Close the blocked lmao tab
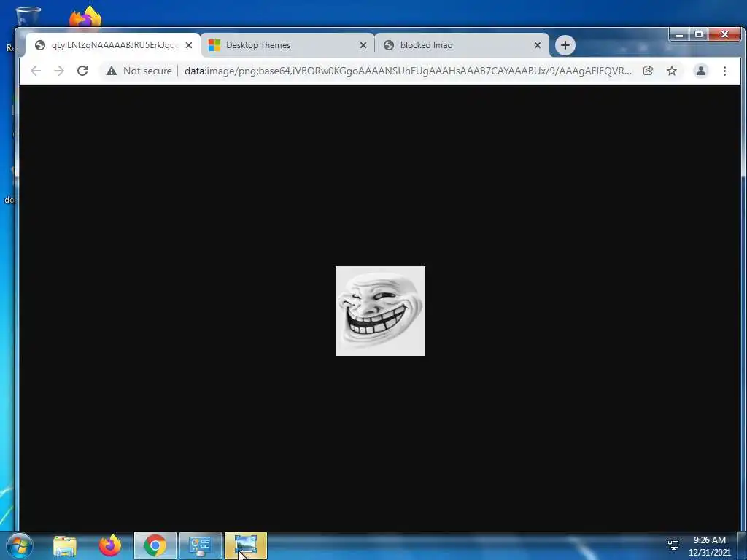Image resolution: width=747 pixels, height=560 pixels. coord(538,45)
